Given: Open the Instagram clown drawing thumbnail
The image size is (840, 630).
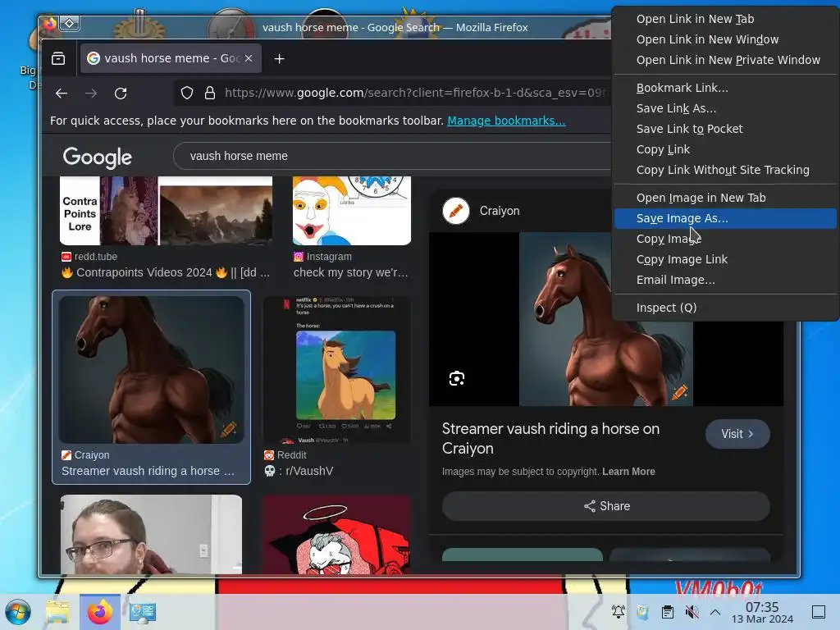Looking at the screenshot, I should tap(352, 211).
